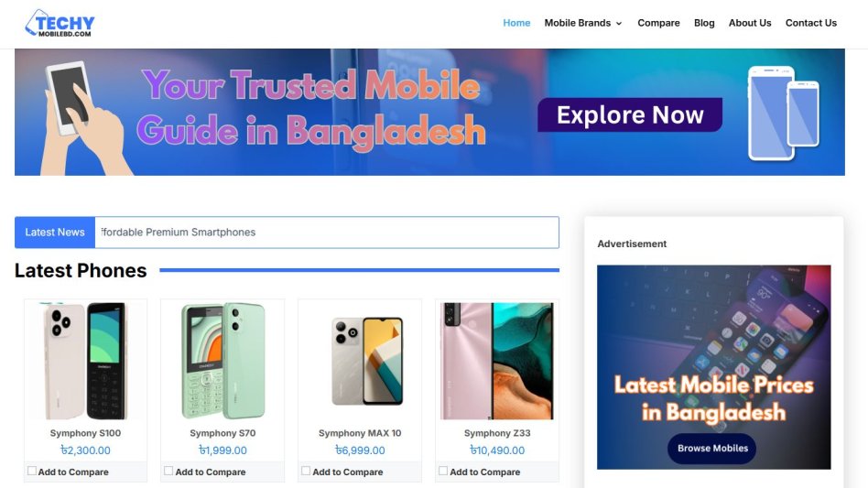The height and width of the screenshot is (488, 868).
Task: Click the scrolling Latest News headline
Action: click(179, 233)
